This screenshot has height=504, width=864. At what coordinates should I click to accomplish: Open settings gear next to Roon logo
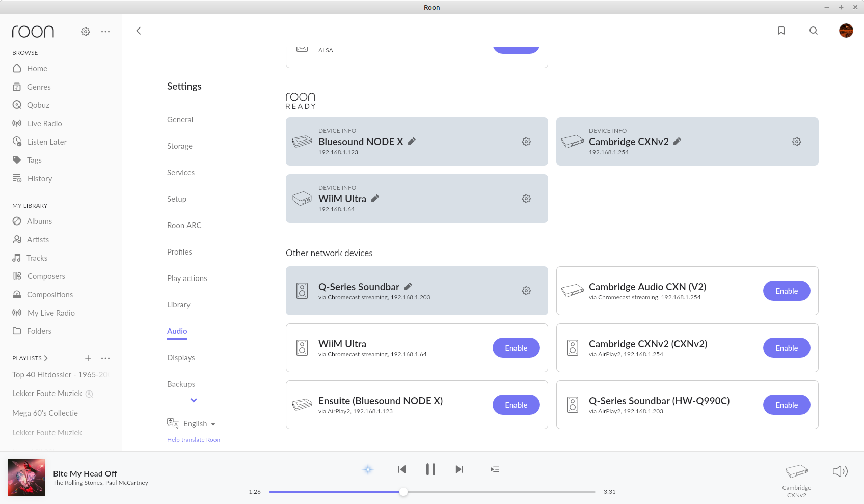(86, 32)
